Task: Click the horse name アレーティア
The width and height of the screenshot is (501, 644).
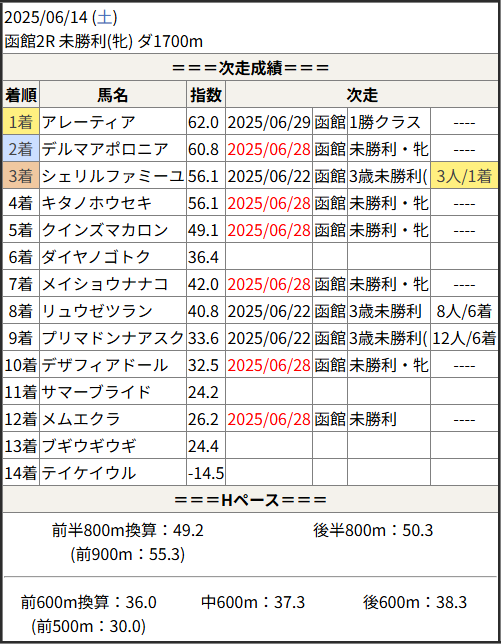Action: (x=88, y=122)
